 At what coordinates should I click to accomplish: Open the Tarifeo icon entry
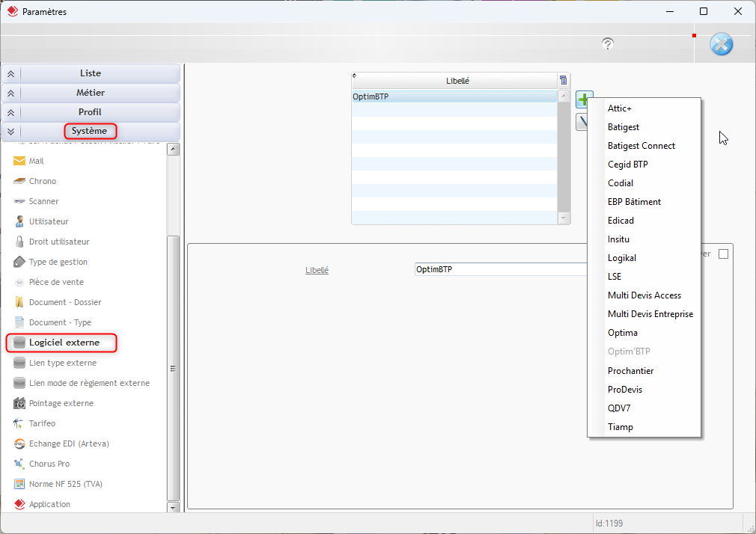[19, 423]
